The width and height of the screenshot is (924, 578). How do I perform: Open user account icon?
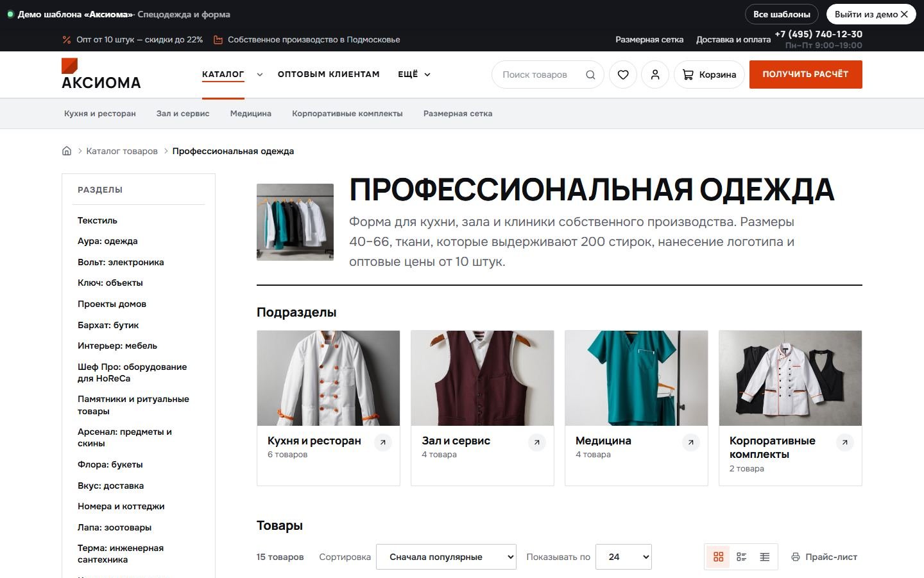[655, 74]
